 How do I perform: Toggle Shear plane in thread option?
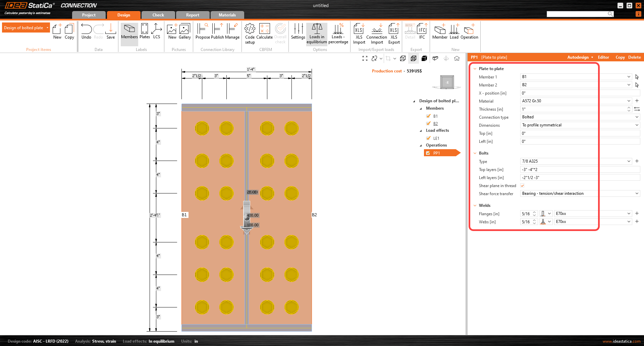522,185
